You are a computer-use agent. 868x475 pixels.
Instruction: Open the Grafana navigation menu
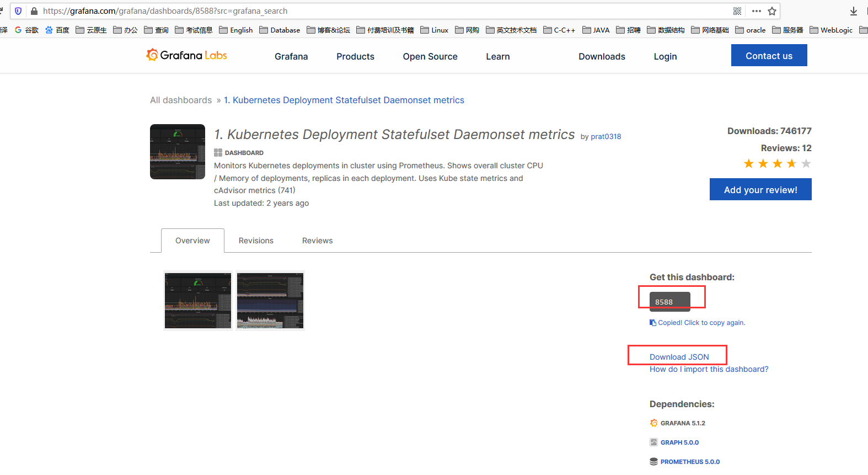(x=291, y=56)
